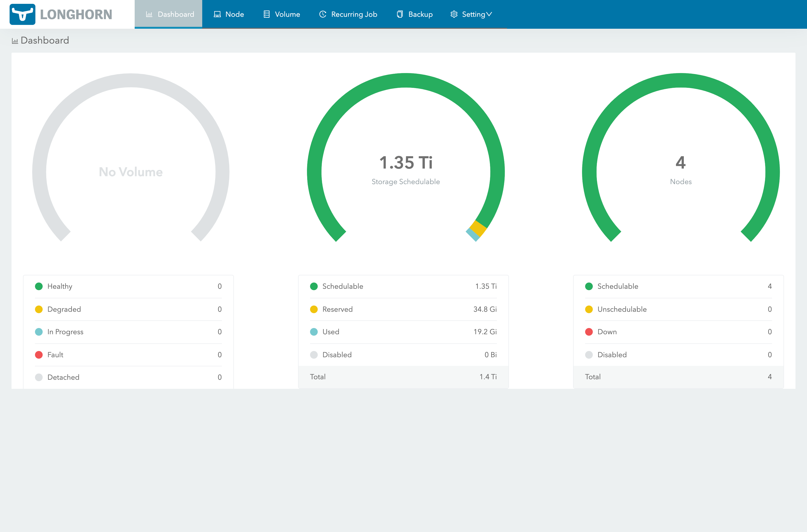Click the Recurring Job clock icon

[x=323, y=14]
